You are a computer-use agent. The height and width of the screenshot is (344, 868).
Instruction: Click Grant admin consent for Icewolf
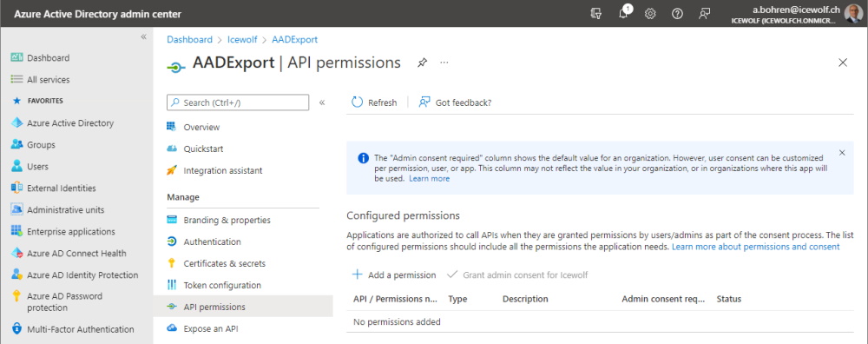[517, 275]
